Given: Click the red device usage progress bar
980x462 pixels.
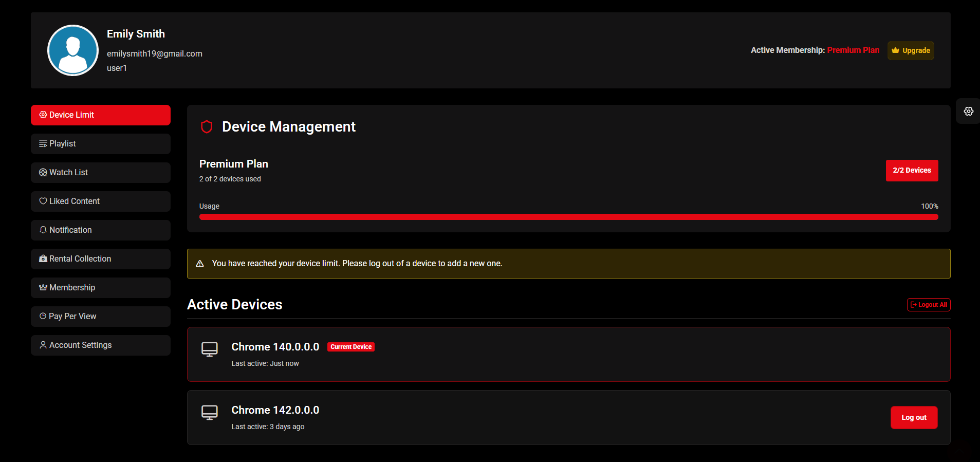Looking at the screenshot, I should point(568,217).
